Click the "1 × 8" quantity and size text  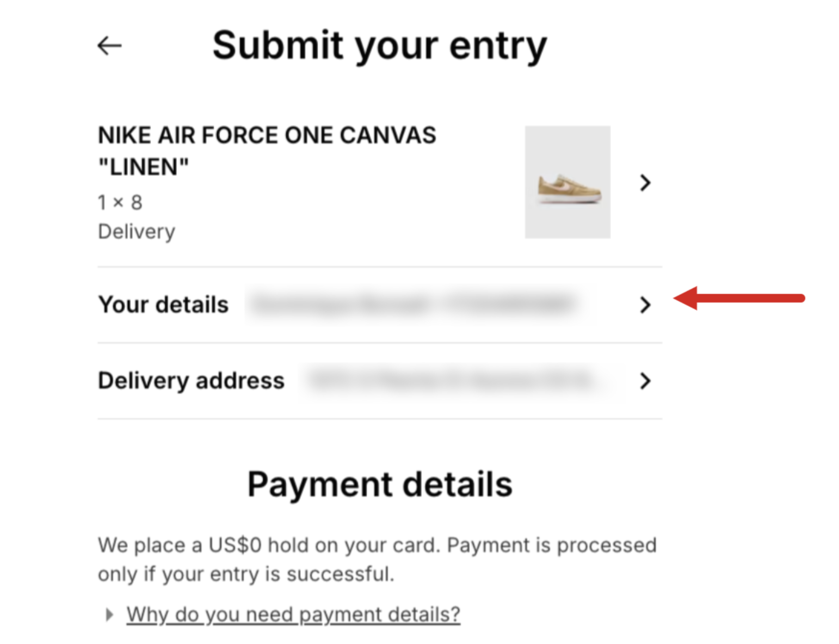[x=120, y=203]
